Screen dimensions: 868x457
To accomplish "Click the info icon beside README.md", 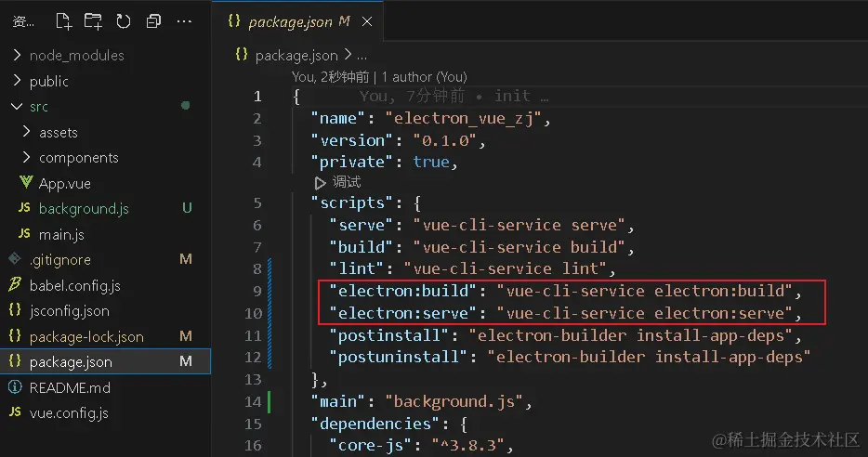I will click(x=15, y=386).
